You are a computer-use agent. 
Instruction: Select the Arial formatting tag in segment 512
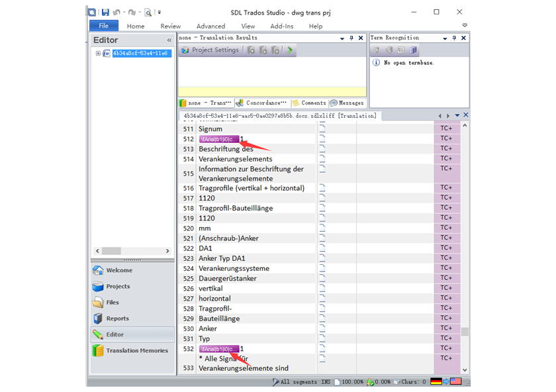[x=218, y=138]
